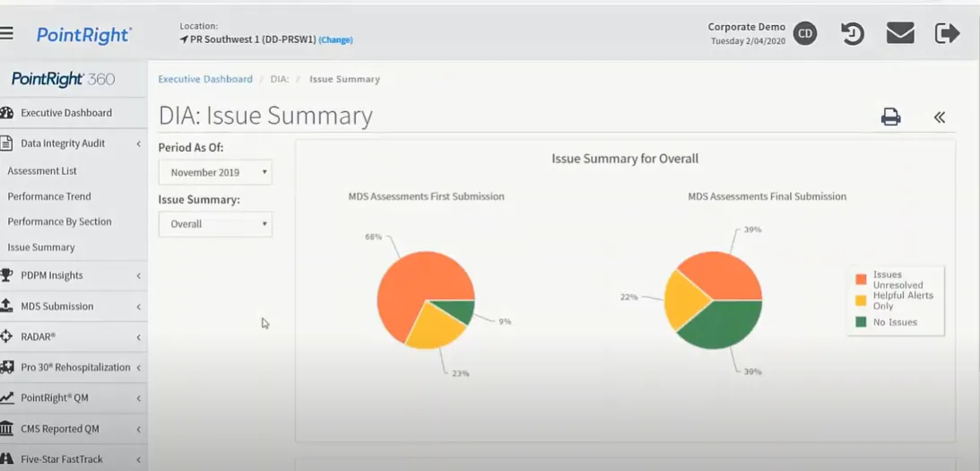Click the 9% green slice, First Submission

[x=457, y=311]
